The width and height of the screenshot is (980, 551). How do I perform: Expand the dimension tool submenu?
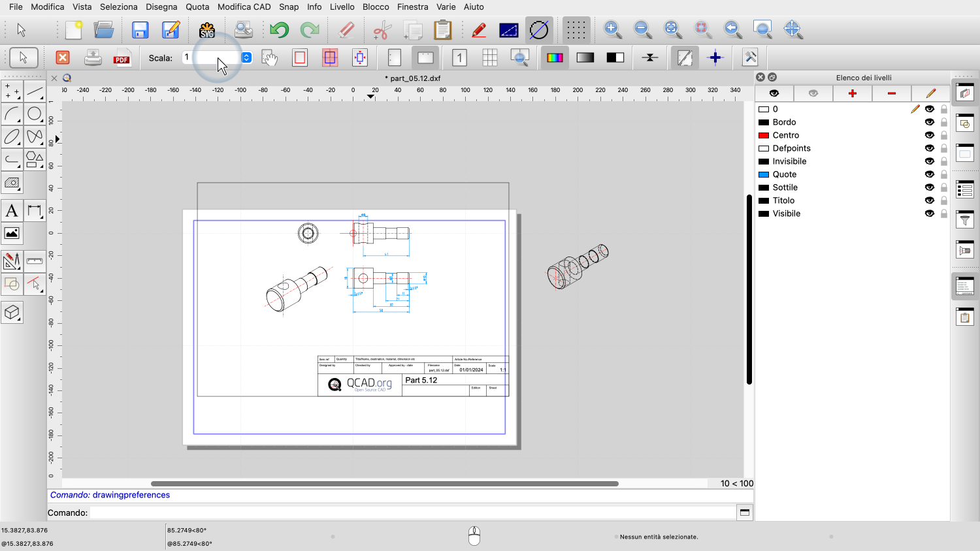coord(35,211)
